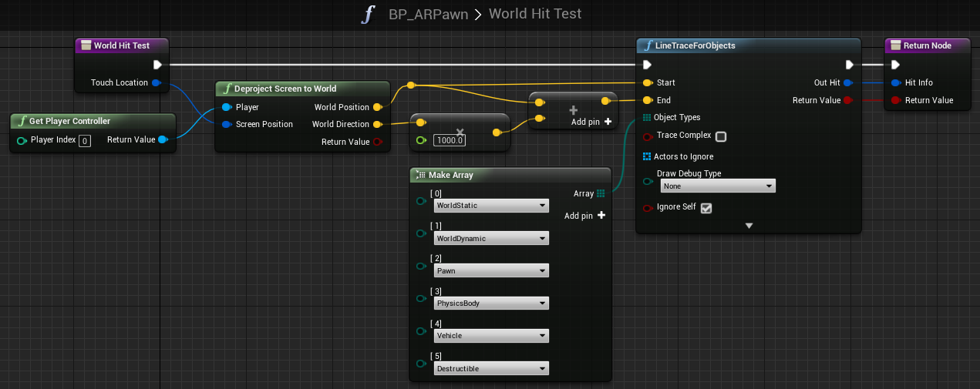
Task: Click Add pin on Make Array node
Action: 584,216
